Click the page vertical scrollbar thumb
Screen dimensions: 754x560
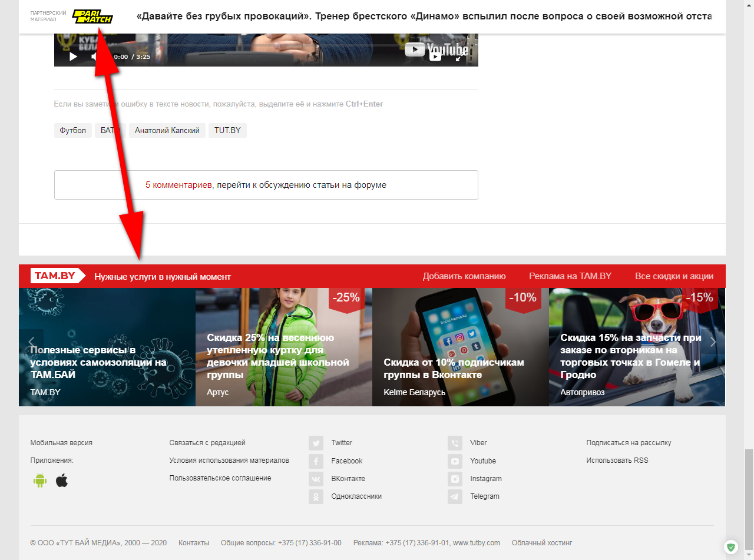[x=749, y=499]
